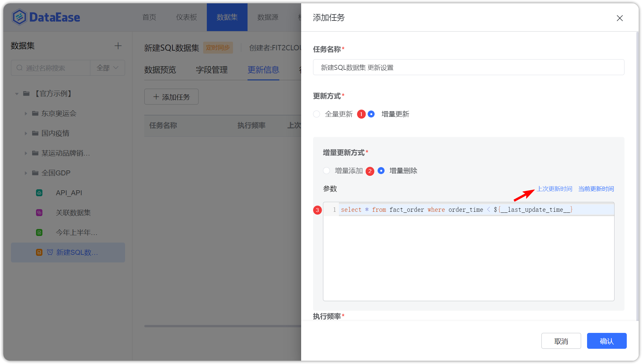The height and width of the screenshot is (364, 642).
Task: Click the 今年上半年 Excel dataset icon
Action: [x=39, y=233]
